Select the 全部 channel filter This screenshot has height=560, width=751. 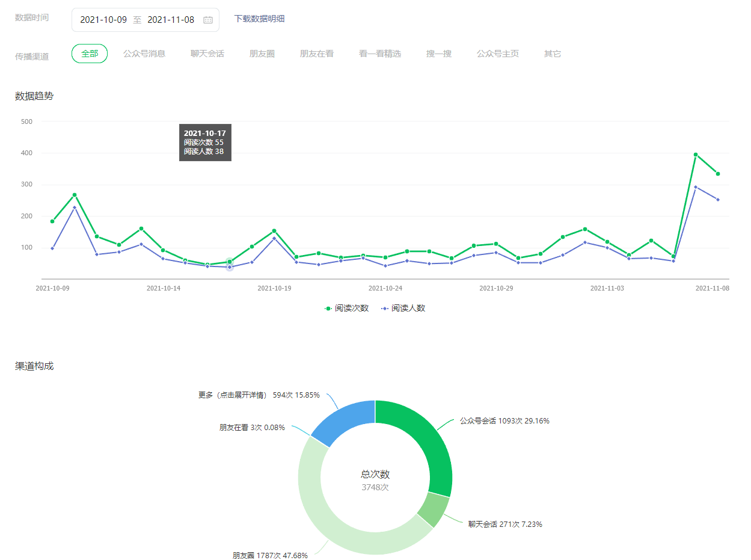[x=90, y=54]
